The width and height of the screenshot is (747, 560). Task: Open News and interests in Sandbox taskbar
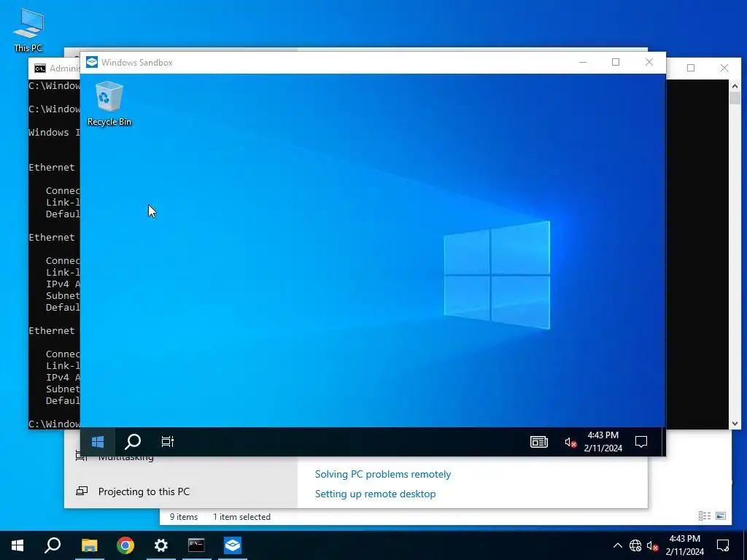pyautogui.click(x=539, y=443)
